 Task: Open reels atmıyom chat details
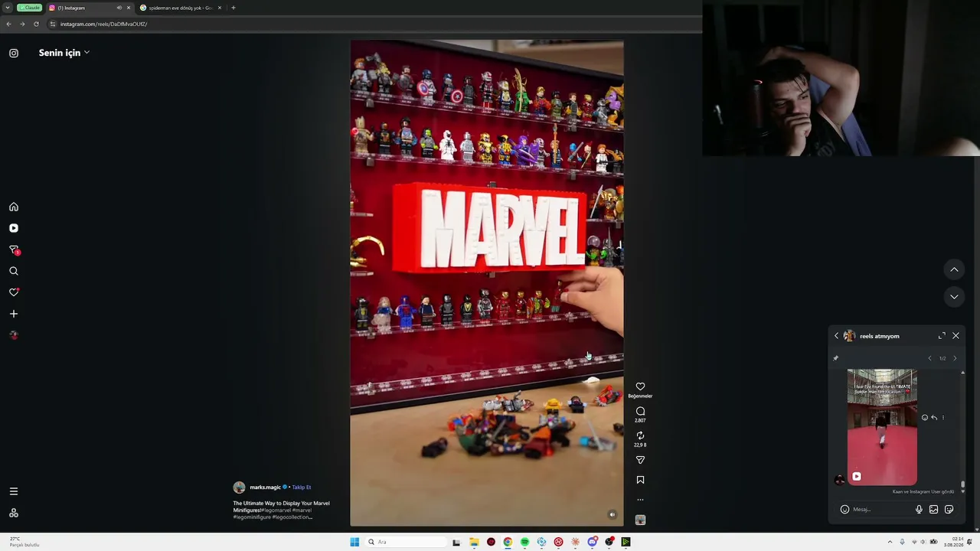tap(879, 336)
